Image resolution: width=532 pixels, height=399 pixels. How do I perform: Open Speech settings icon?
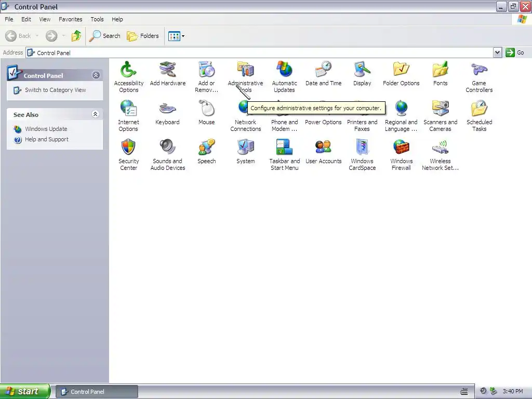[x=206, y=151]
